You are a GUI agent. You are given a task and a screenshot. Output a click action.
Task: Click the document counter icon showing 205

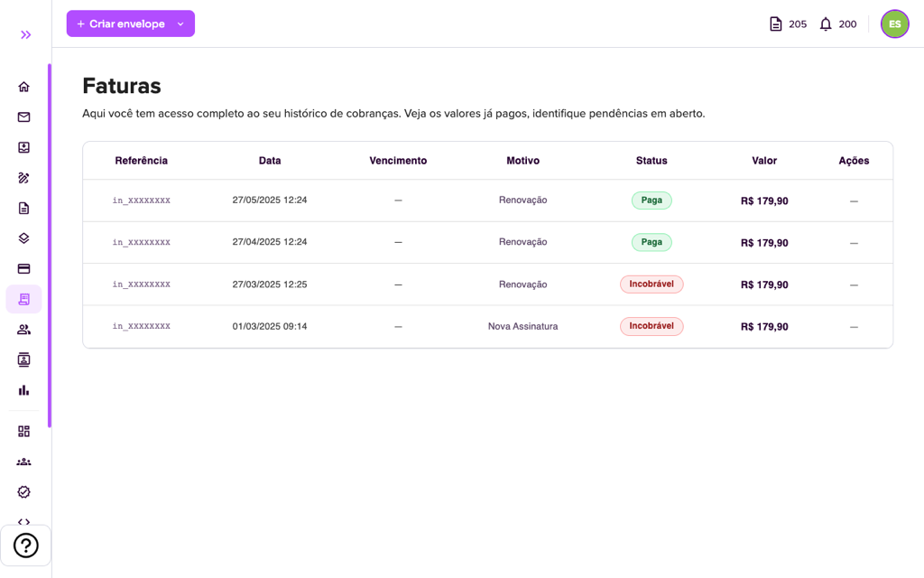776,24
